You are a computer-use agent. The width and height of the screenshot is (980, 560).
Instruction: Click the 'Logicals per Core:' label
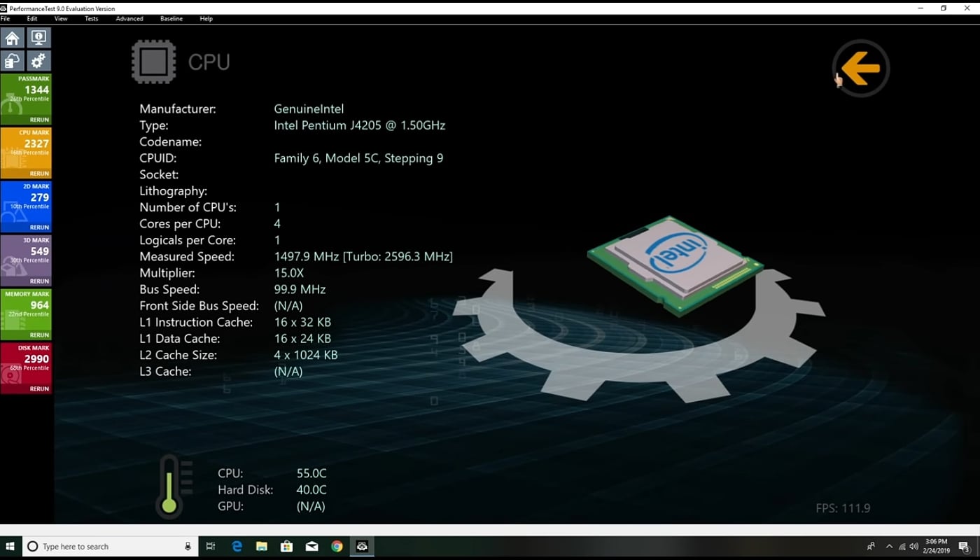pos(188,240)
